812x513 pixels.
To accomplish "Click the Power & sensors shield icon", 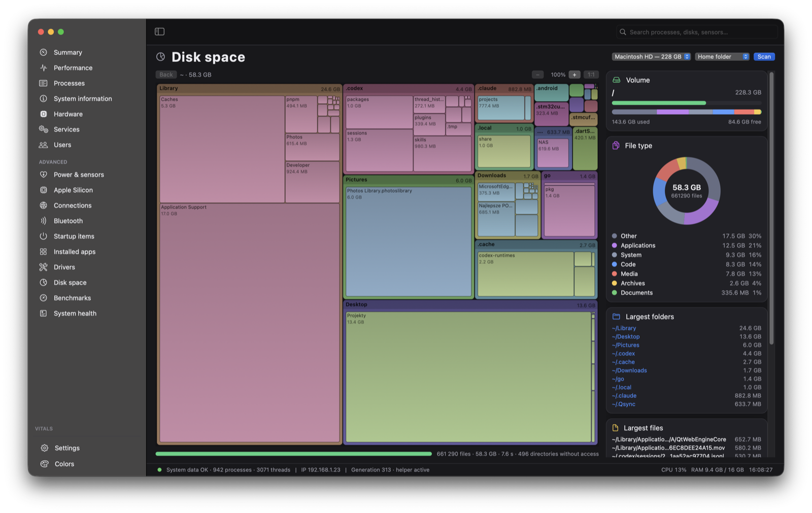I will pos(44,175).
